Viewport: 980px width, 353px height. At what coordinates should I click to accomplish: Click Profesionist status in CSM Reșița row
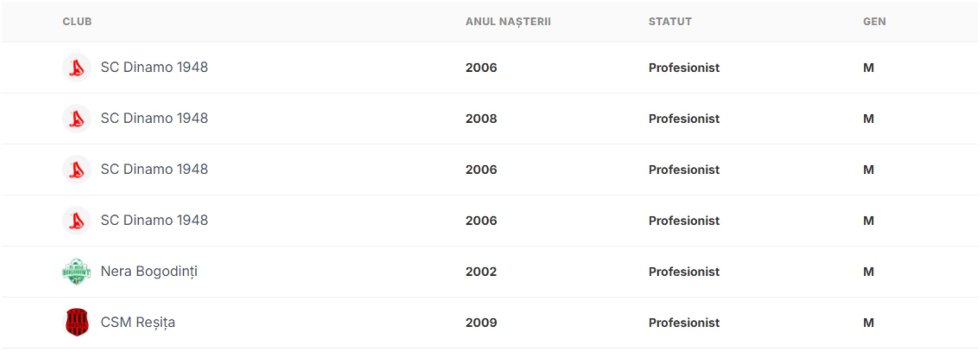point(684,322)
